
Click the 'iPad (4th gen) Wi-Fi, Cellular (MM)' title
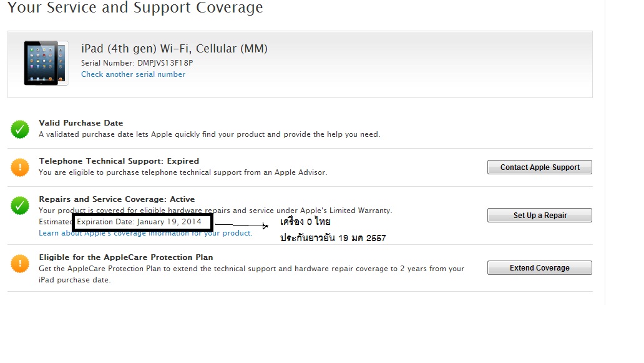coord(174,49)
